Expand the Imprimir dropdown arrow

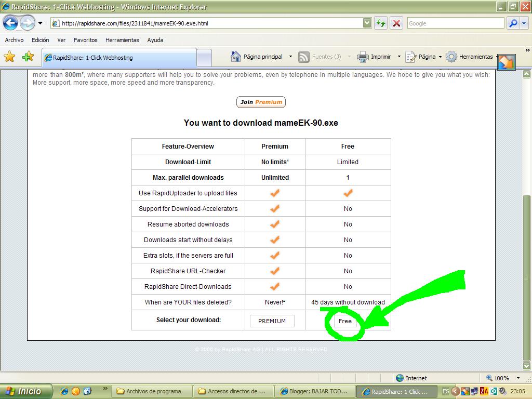tap(399, 57)
